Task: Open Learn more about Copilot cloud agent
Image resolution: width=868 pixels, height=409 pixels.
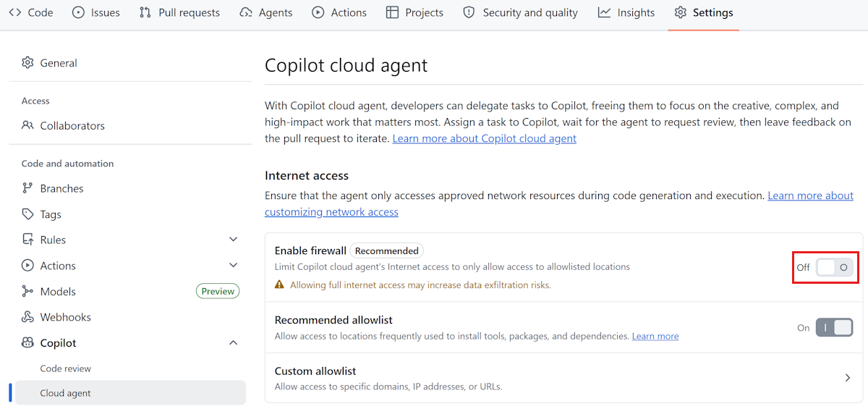Action: 485,138
